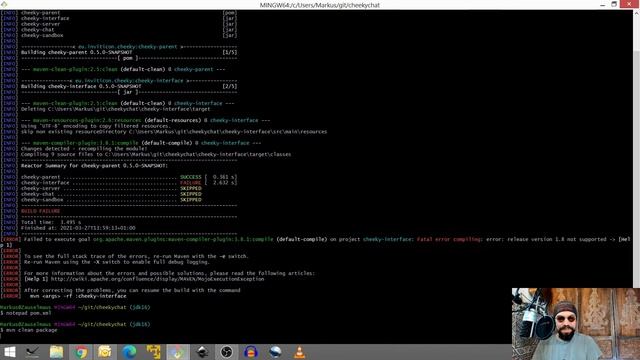Click the 'Finished at' timestamp line

[78, 228]
